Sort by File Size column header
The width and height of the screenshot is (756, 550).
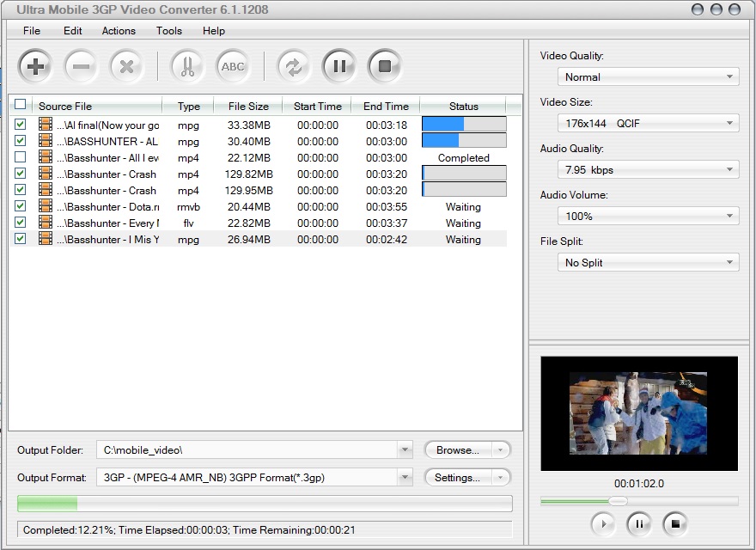point(248,107)
